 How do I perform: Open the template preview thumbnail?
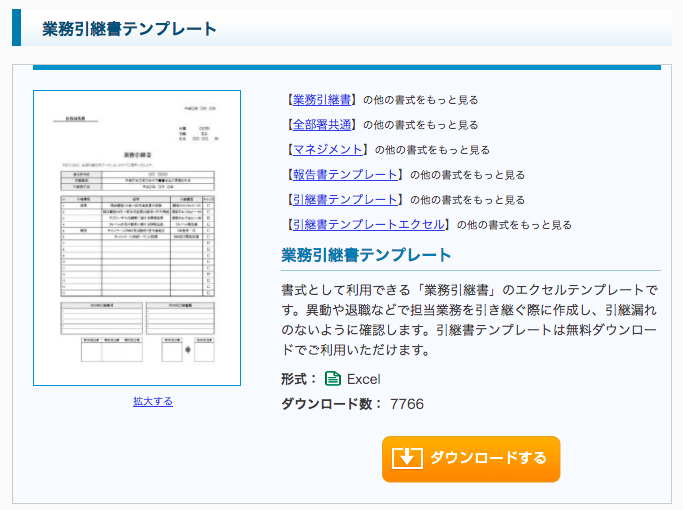coord(137,238)
